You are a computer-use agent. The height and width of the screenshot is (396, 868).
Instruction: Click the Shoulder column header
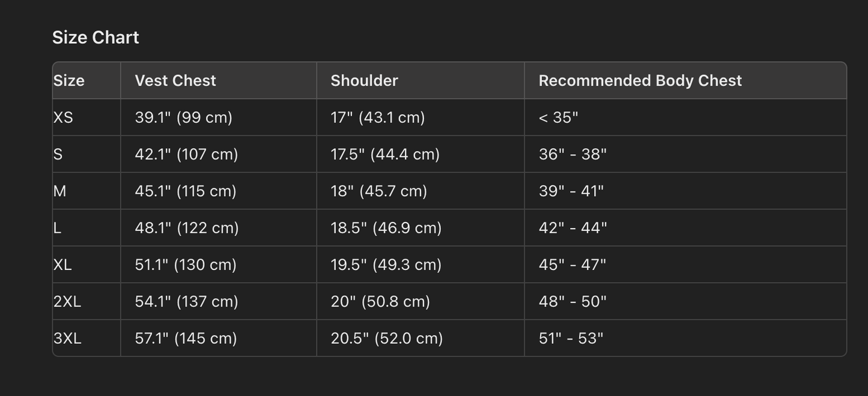pos(364,80)
